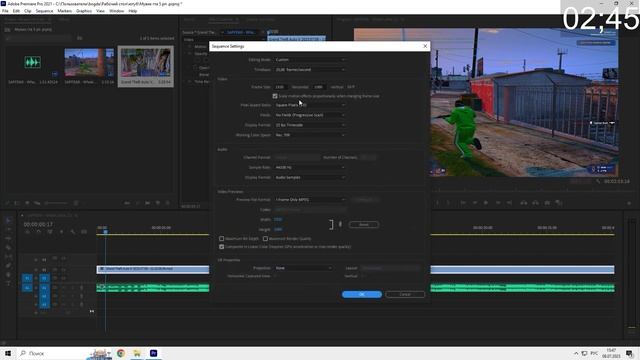The height and width of the screenshot is (360, 640).
Task: Click the New Item icon in Project panel
Action: point(158,203)
